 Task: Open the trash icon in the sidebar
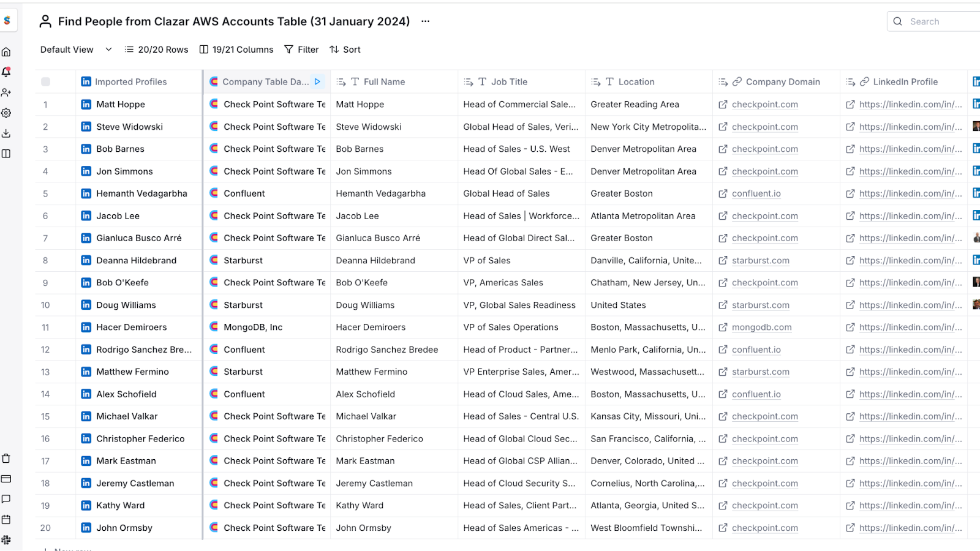pyautogui.click(x=6, y=459)
